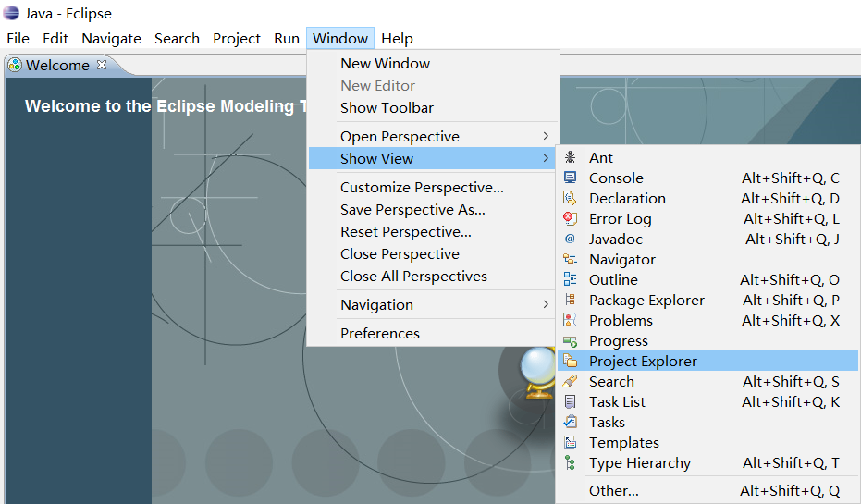The image size is (861, 504).
Task: Click the Ant view icon
Action: [x=570, y=157]
